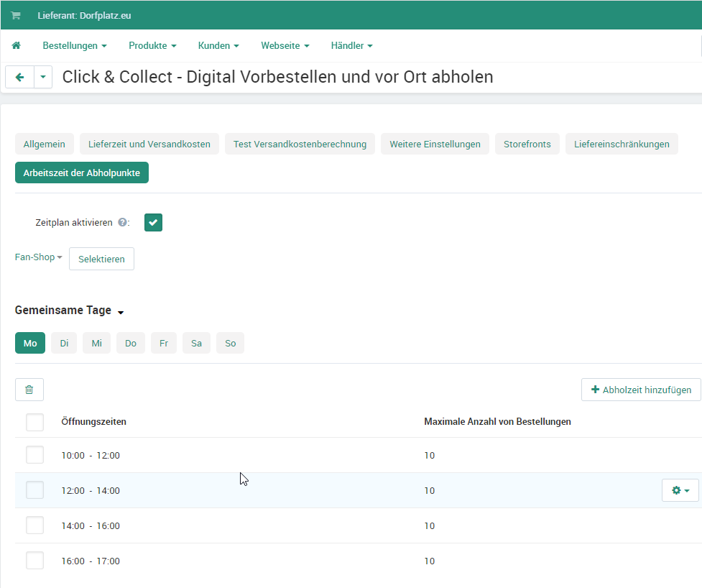The image size is (702, 588).
Task: Select the Di day tab
Action: coord(64,343)
